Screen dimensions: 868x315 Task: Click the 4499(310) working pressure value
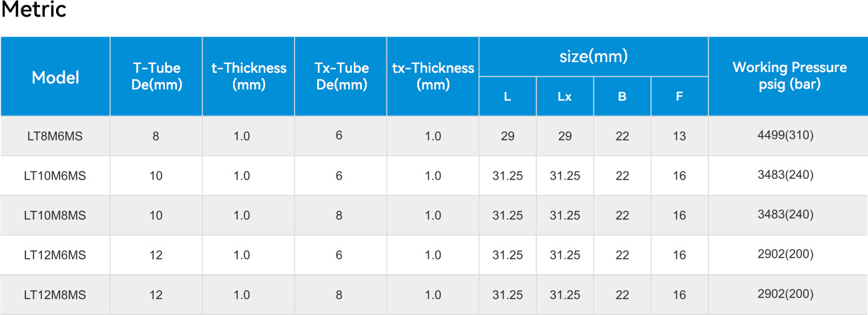[x=789, y=135]
